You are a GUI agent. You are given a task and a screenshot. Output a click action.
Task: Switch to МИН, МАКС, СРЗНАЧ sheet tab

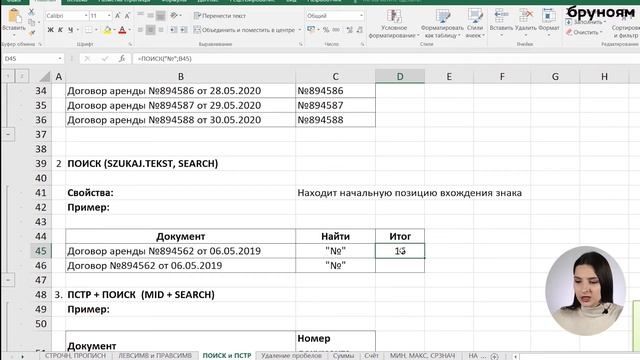point(422,356)
